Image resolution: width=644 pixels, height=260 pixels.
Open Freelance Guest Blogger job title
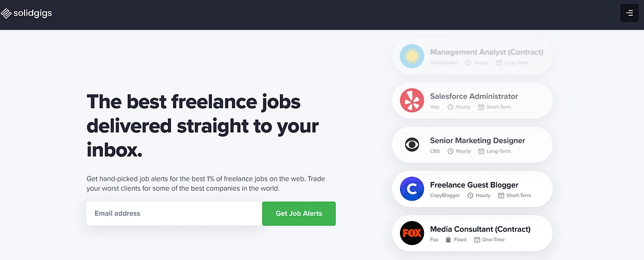click(x=474, y=184)
